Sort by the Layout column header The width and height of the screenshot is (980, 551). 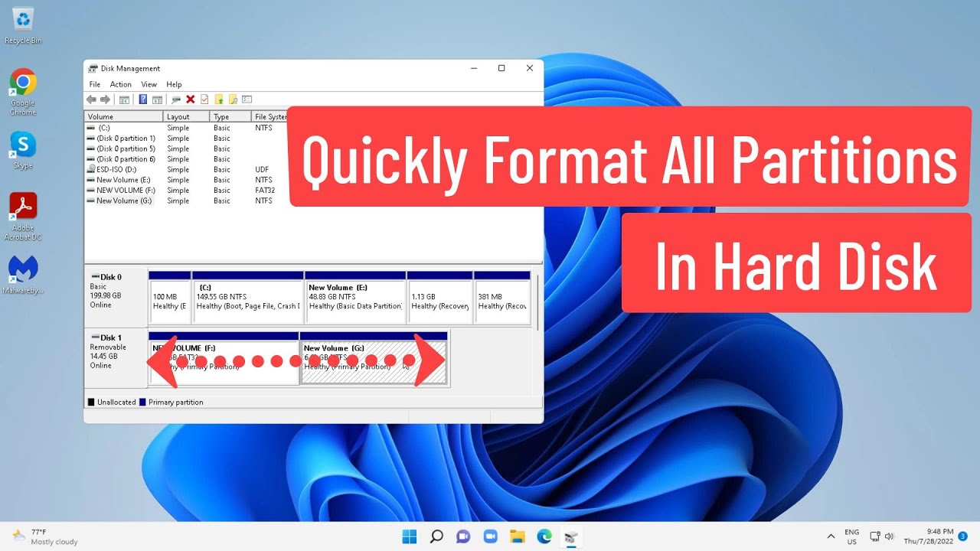186,117
